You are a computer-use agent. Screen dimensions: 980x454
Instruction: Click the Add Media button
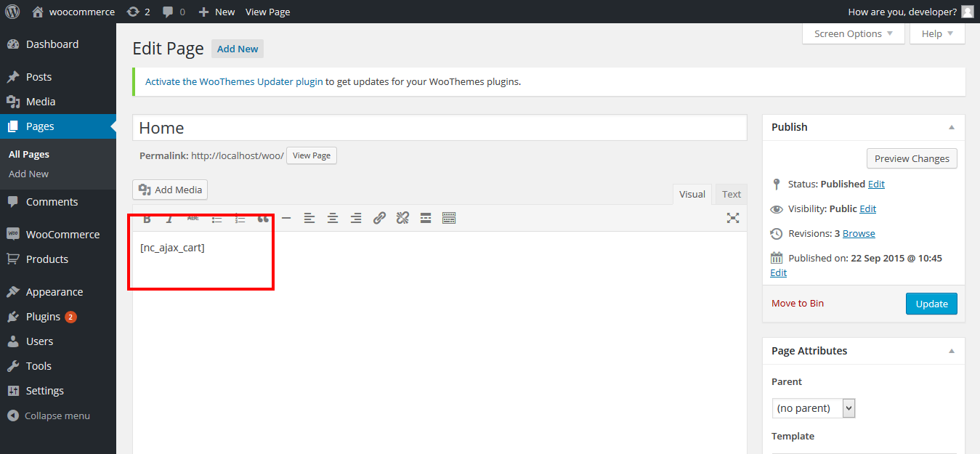pos(170,190)
